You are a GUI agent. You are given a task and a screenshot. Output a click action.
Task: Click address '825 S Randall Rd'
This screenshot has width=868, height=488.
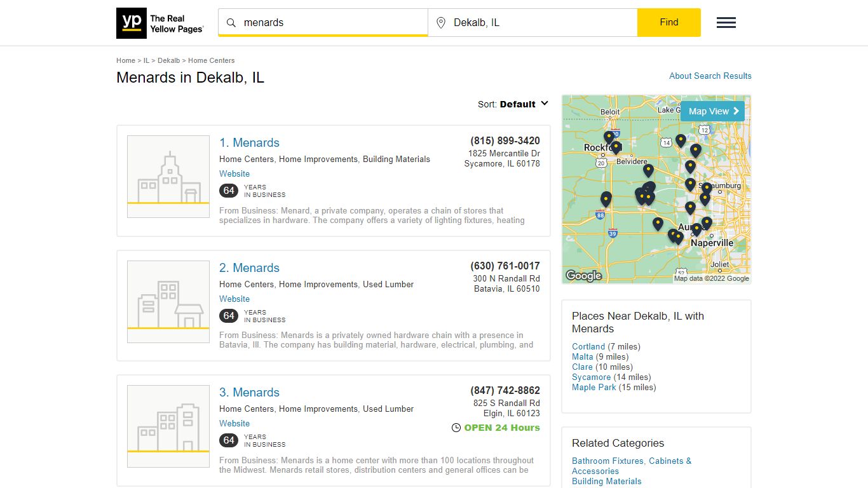click(x=506, y=403)
